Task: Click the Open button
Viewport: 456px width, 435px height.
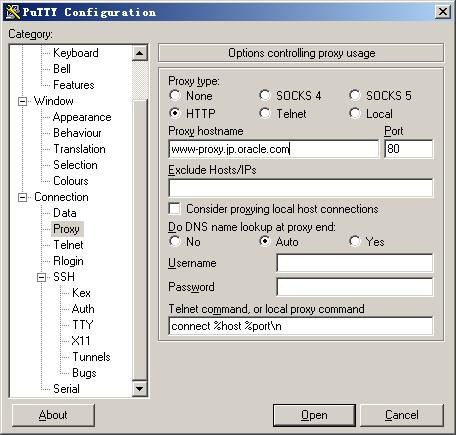Action: click(314, 415)
